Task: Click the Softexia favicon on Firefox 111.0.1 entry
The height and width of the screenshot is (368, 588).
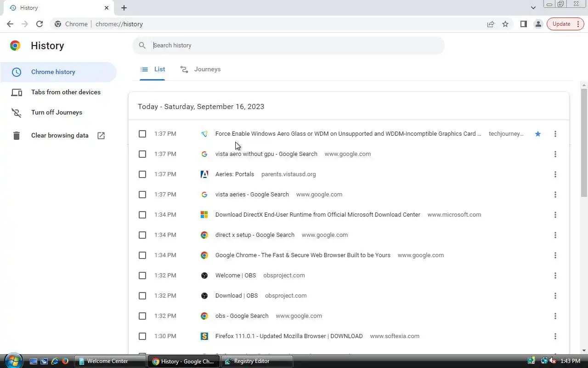Action: click(204, 336)
